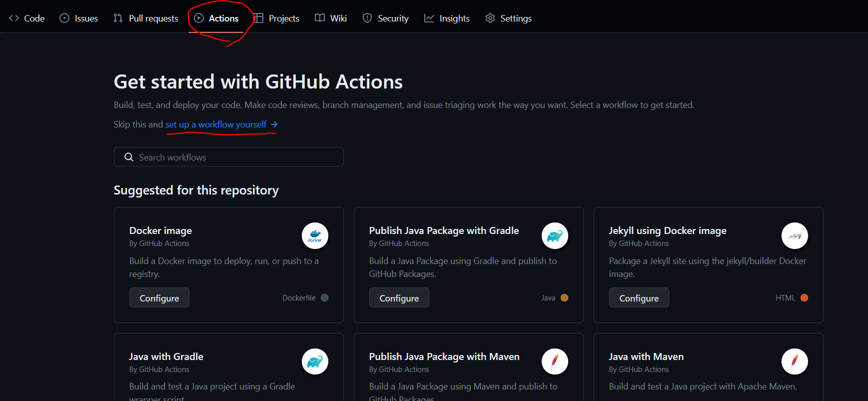Click the 'Java with Gradle' card title

click(x=166, y=356)
